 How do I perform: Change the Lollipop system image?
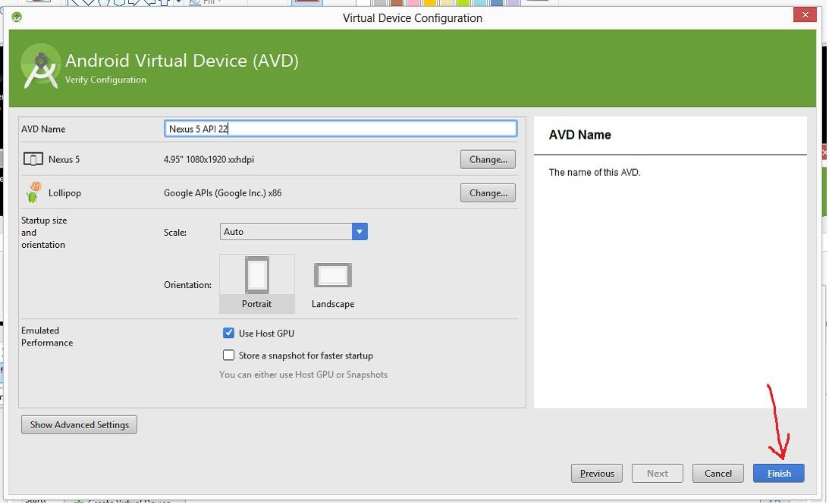(x=488, y=193)
